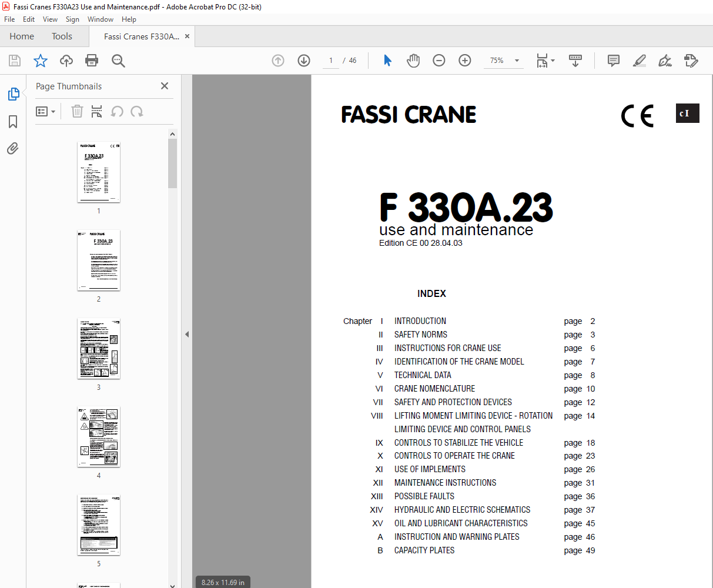Zoom out with the minus icon
This screenshot has width=713, height=588.
439,61
